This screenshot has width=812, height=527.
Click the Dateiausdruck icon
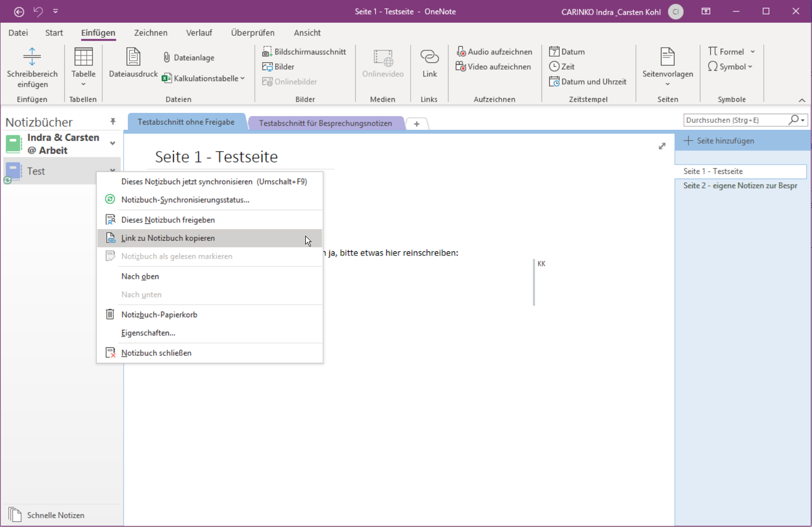click(x=133, y=56)
